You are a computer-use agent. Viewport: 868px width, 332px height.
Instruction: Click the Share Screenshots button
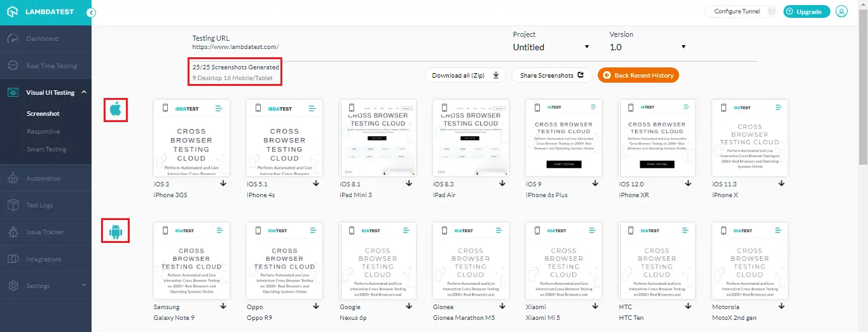pyautogui.click(x=551, y=75)
